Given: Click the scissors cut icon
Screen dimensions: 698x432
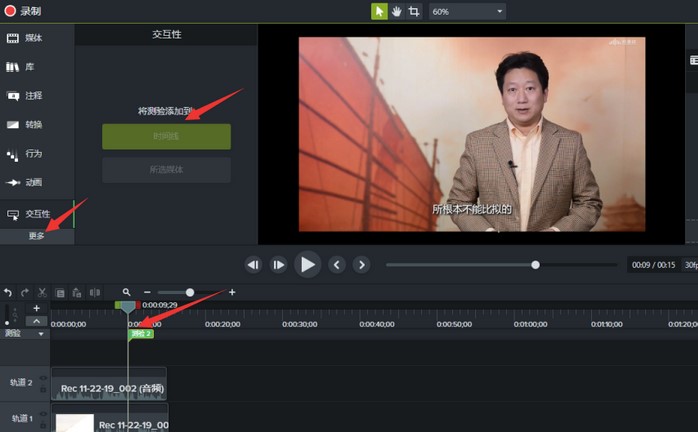Looking at the screenshot, I should coord(42,292).
